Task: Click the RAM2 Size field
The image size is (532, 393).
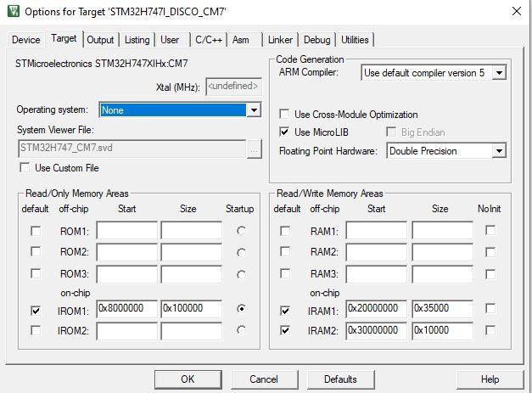Action: 442,252
